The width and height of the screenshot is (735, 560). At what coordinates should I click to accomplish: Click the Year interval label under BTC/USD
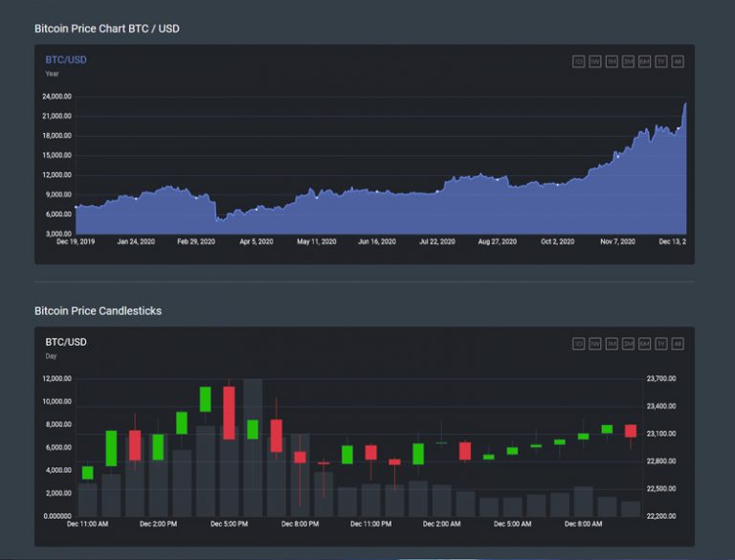[52, 74]
